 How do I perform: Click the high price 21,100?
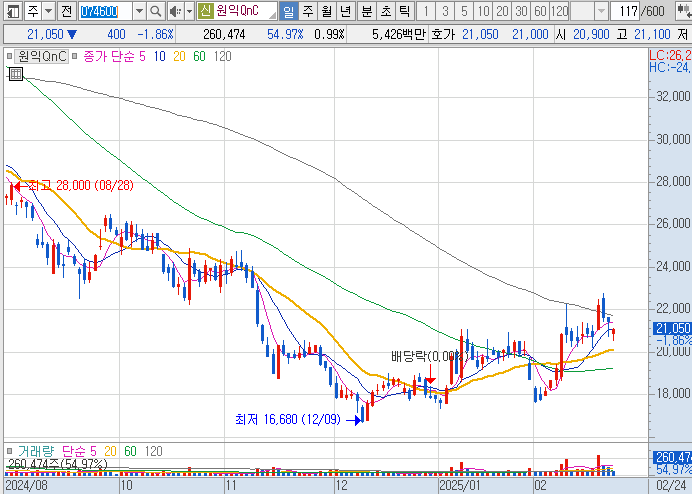click(652, 34)
